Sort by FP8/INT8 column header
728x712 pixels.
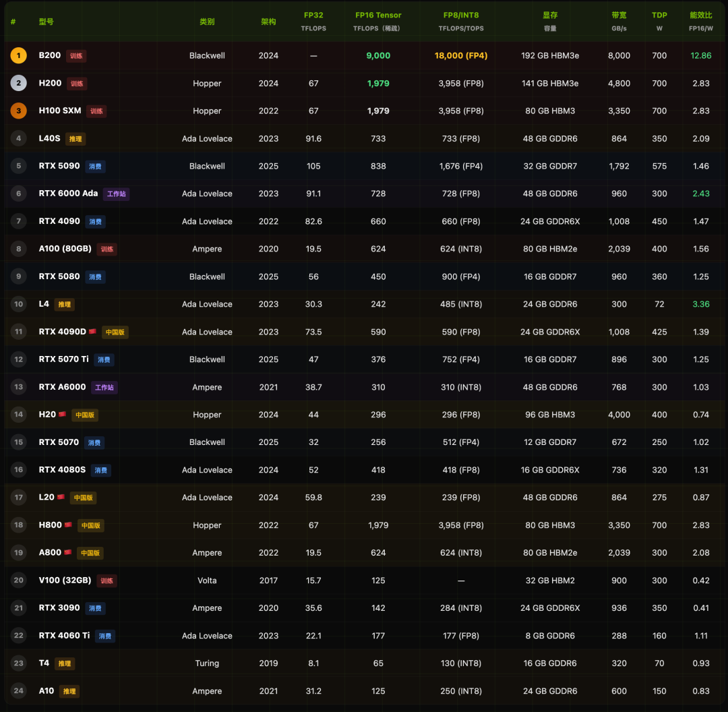461,22
